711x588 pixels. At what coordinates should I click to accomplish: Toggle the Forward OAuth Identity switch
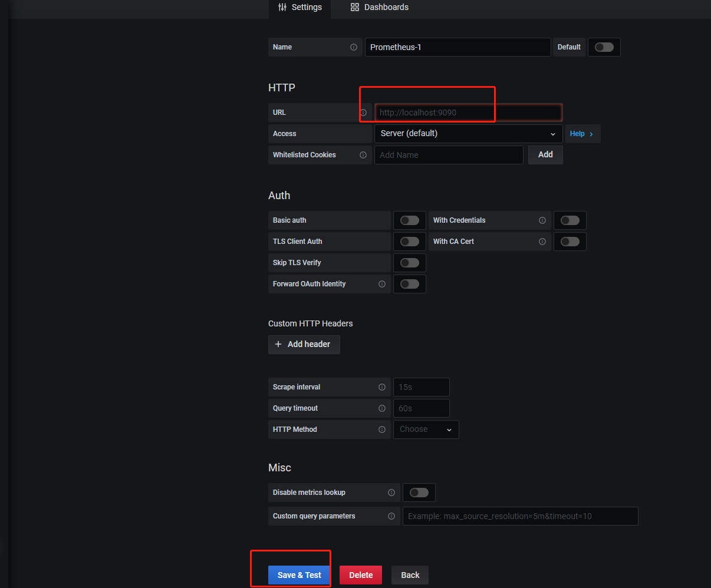[410, 284]
